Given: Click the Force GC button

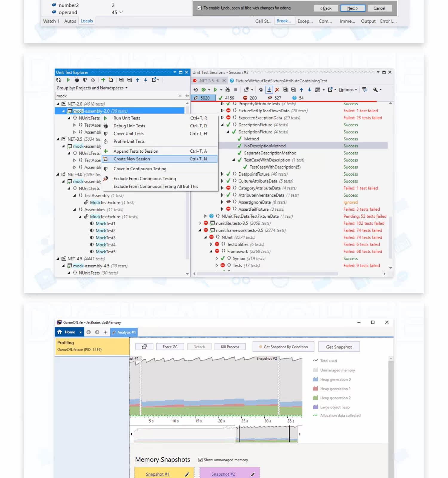Looking at the screenshot, I should [x=170, y=347].
